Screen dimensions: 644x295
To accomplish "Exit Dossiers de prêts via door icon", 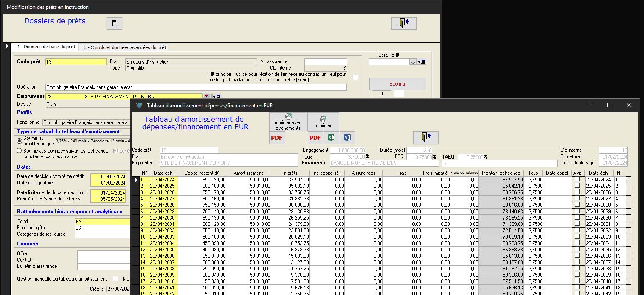I will [404, 23].
